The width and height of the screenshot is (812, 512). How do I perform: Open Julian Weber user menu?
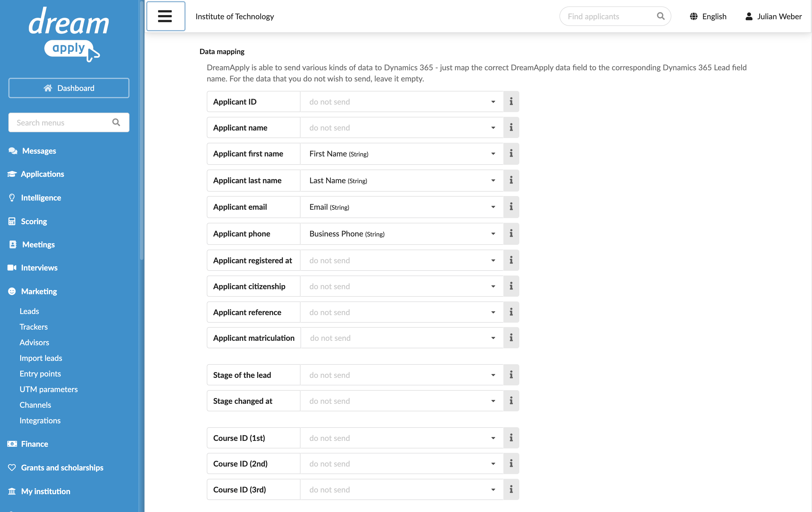pyautogui.click(x=773, y=16)
